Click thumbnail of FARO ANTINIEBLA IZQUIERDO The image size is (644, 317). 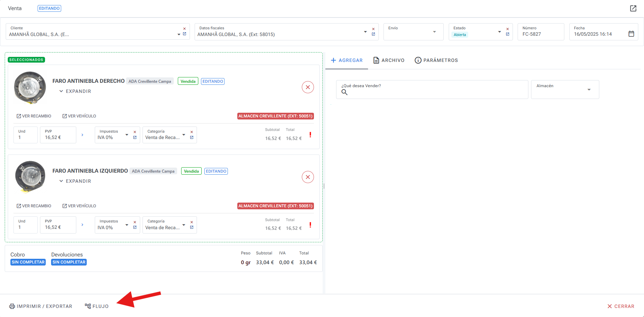coord(30,176)
